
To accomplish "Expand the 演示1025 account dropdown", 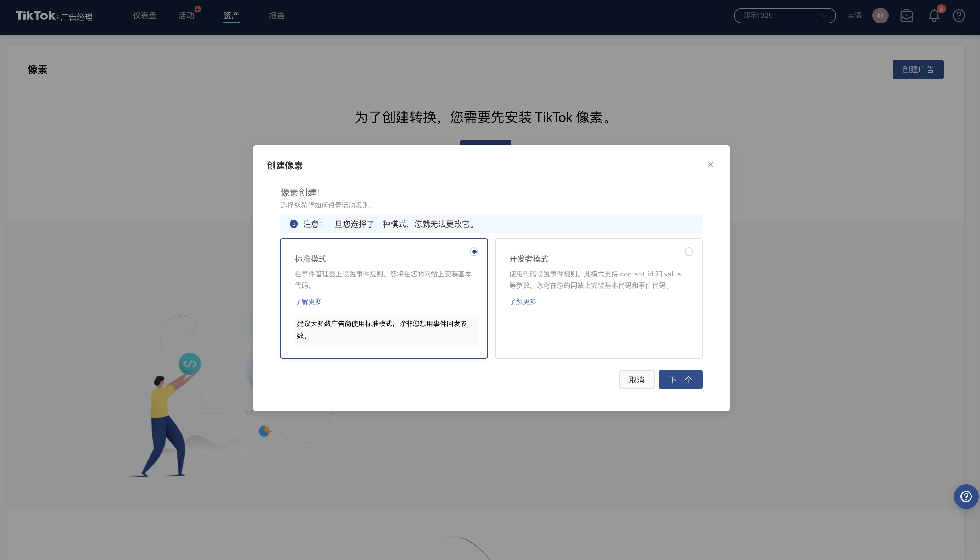I will (785, 15).
